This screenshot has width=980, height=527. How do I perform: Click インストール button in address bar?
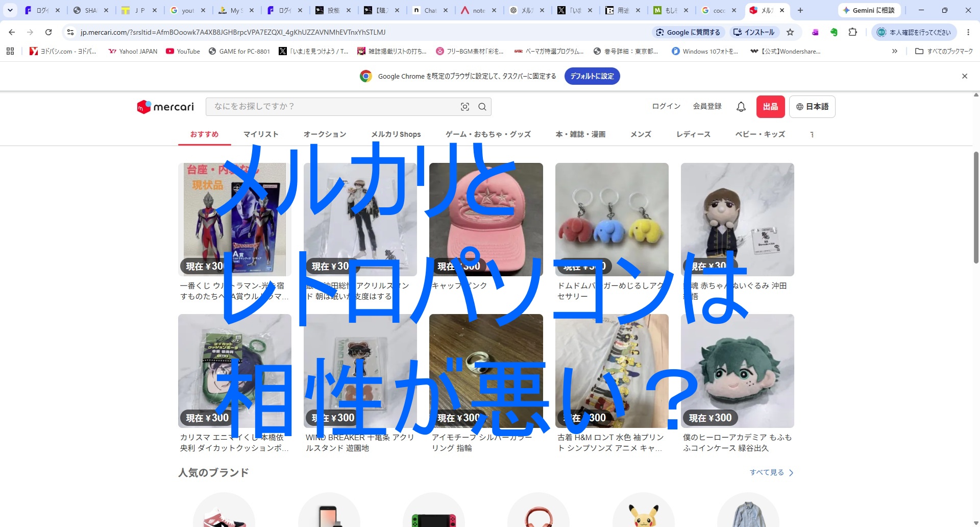[754, 32]
